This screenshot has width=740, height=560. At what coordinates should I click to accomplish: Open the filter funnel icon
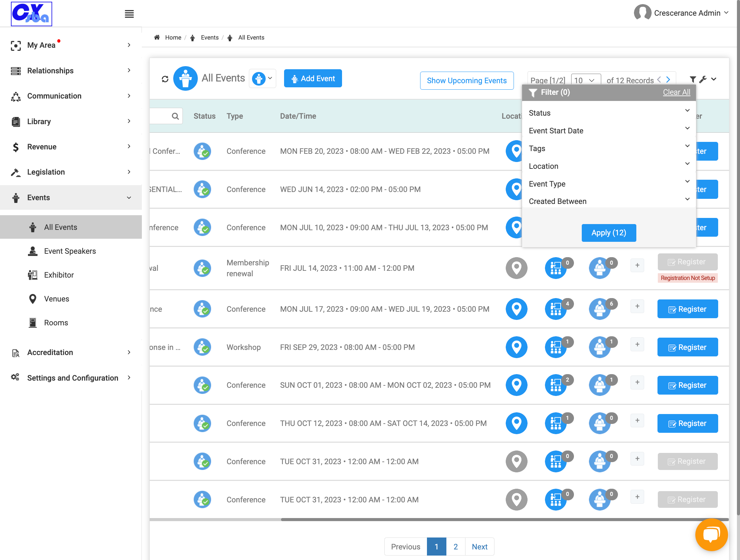click(x=693, y=79)
